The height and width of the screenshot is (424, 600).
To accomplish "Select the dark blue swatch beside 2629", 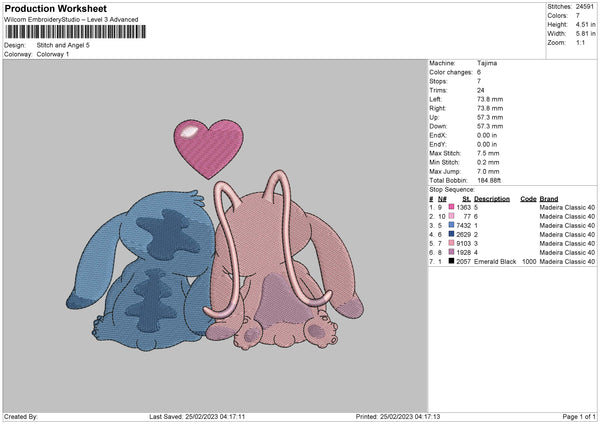I will (x=451, y=234).
